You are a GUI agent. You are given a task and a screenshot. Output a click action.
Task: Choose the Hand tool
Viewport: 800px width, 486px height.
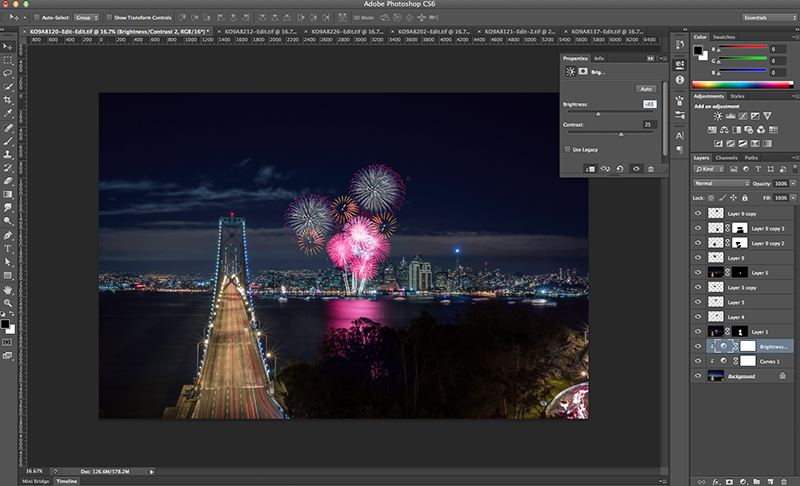click(8, 289)
